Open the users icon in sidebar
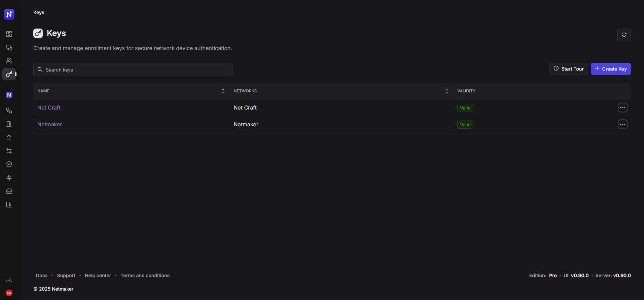644x300 pixels. click(x=9, y=61)
